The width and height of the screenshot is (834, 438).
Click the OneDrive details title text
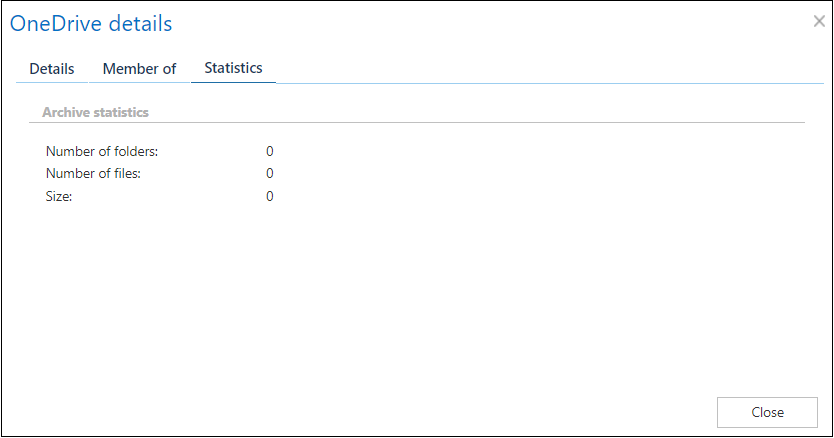[91, 23]
